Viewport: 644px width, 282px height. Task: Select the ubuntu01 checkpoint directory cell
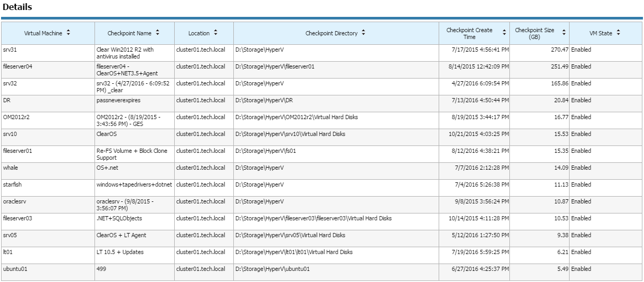point(336,272)
